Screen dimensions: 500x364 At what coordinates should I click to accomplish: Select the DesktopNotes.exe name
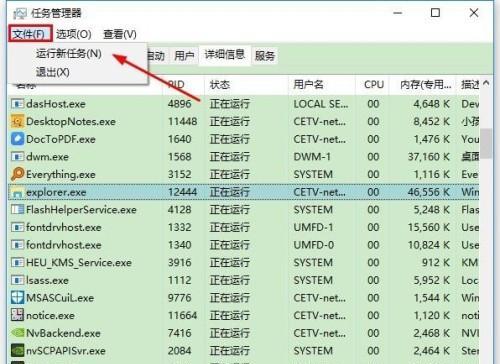71,121
